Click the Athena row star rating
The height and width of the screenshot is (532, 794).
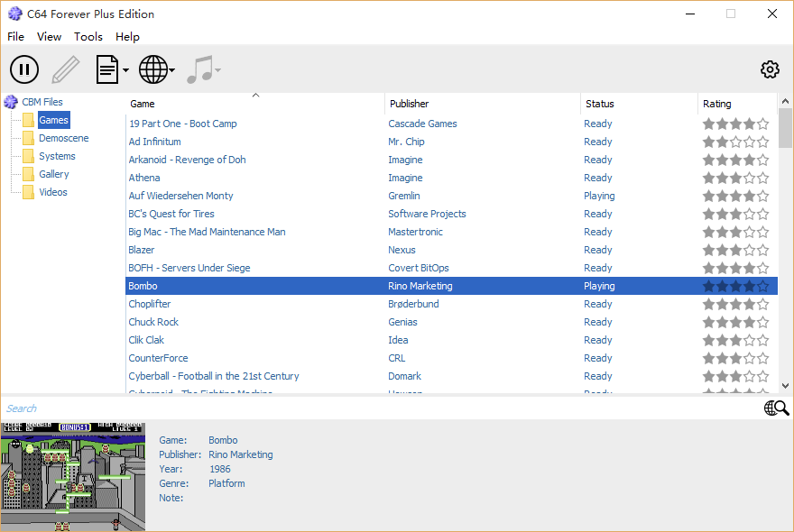(x=735, y=179)
